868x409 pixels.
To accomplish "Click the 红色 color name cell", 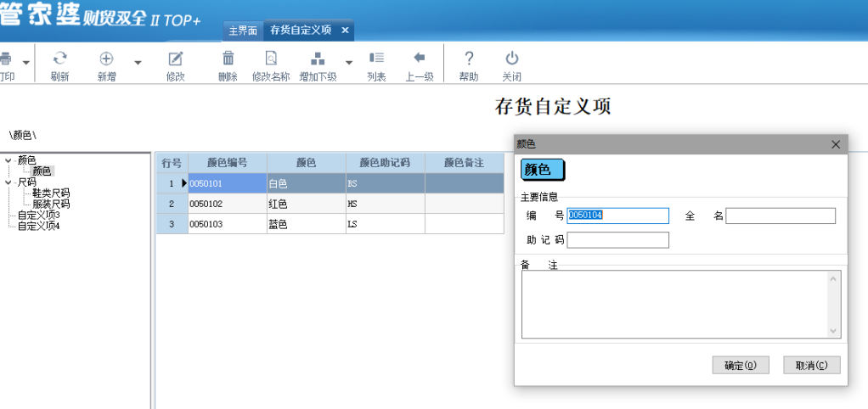I will coord(306,204).
